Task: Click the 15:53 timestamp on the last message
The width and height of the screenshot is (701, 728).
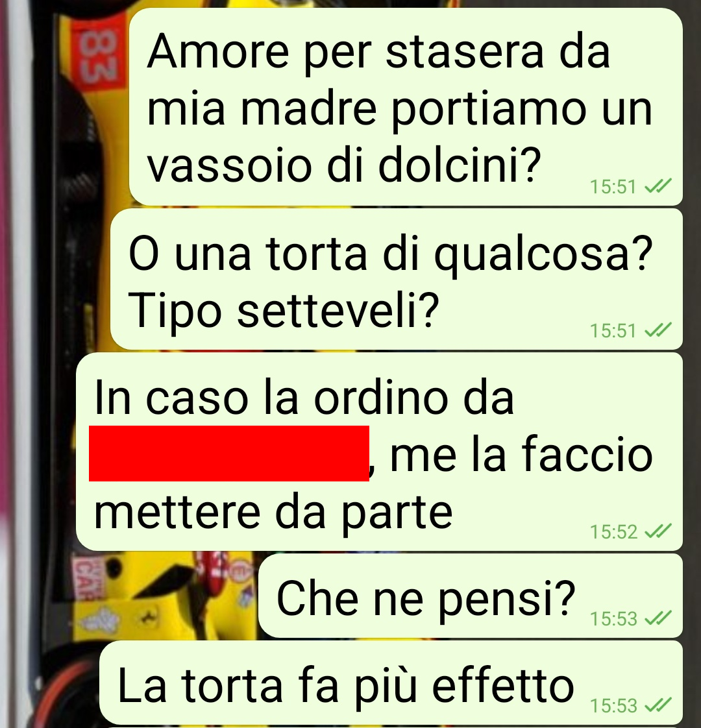Action: click(613, 706)
